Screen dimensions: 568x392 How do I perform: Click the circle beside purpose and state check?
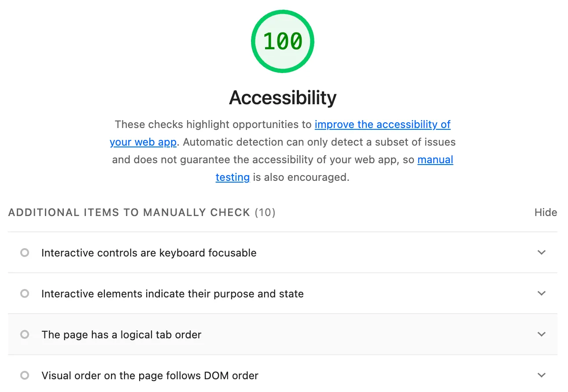(25, 293)
